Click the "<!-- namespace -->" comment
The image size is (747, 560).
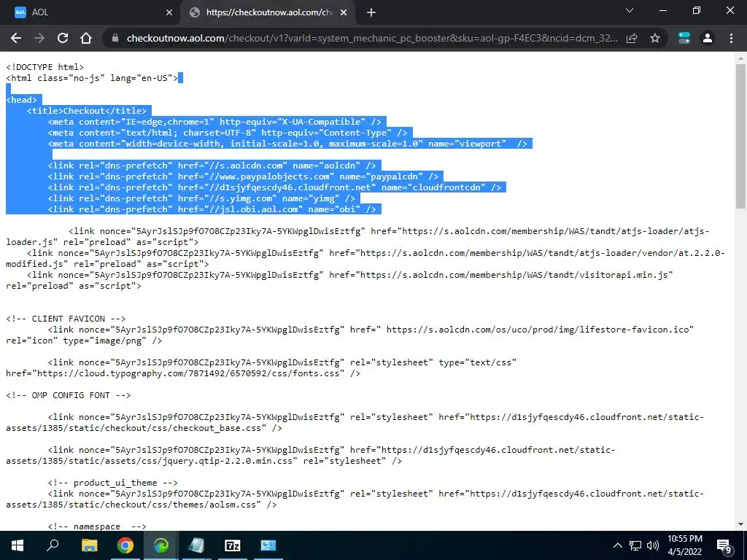97,526
